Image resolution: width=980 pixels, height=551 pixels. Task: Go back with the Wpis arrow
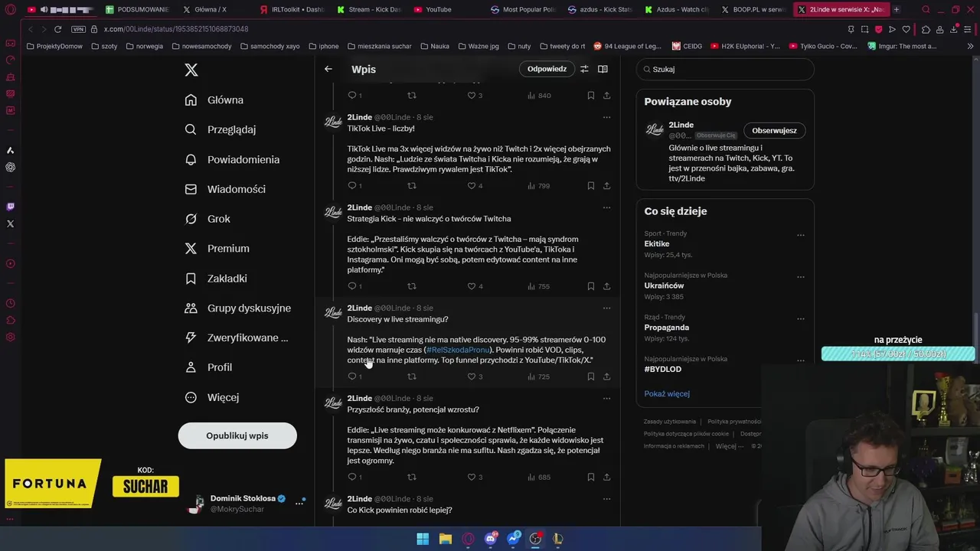[328, 69]
